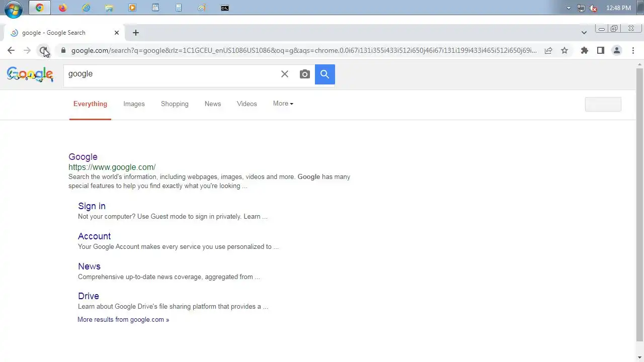Switch to Shopping results
Viewport: 644px width, 362px height.
pos(175,104)
